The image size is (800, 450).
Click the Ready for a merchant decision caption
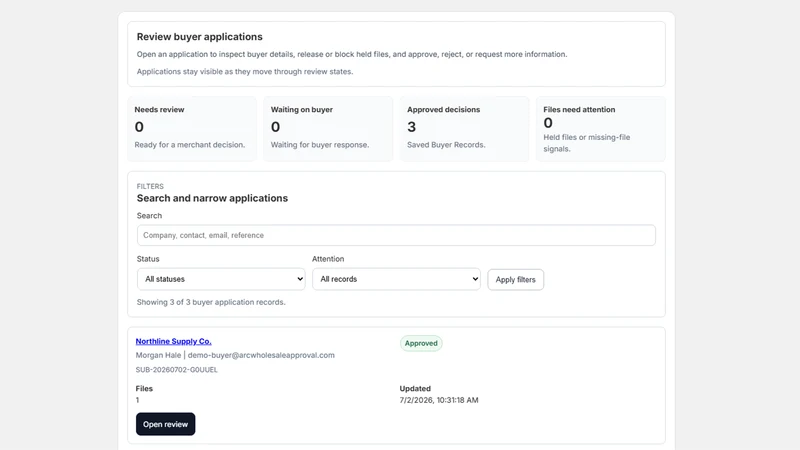190,145
